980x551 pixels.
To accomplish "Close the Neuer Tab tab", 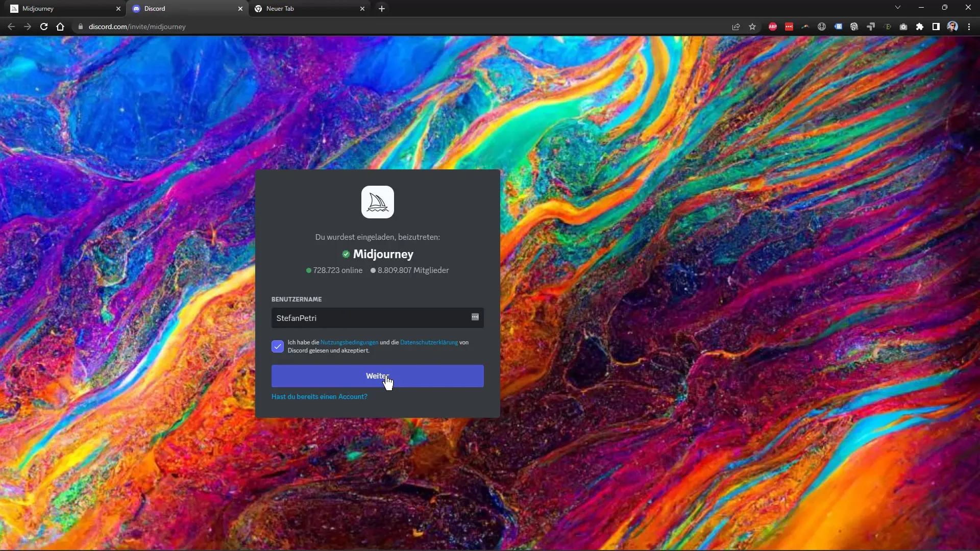I will (x=362, y=9).
